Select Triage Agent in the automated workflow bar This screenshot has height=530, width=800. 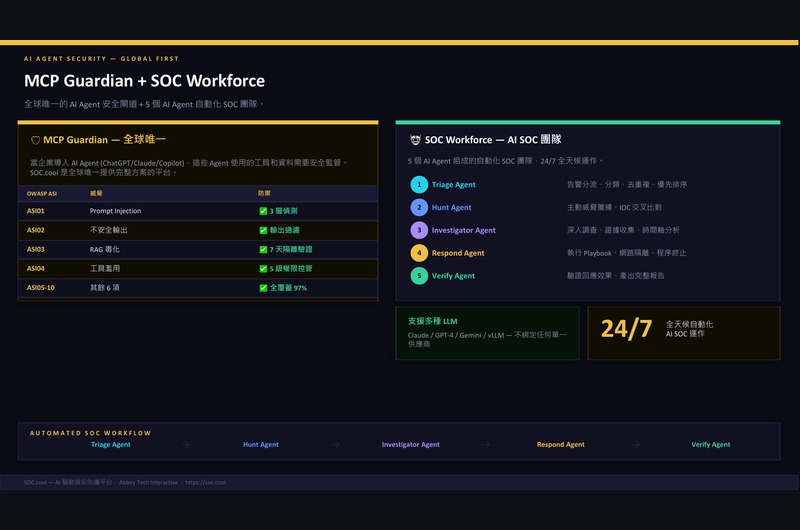tap(111, 444)
